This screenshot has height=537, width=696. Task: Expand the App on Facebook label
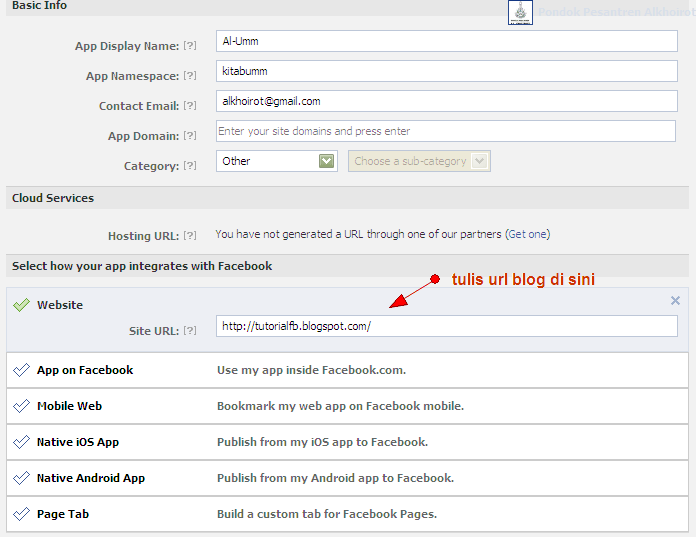tap(85, 370)
